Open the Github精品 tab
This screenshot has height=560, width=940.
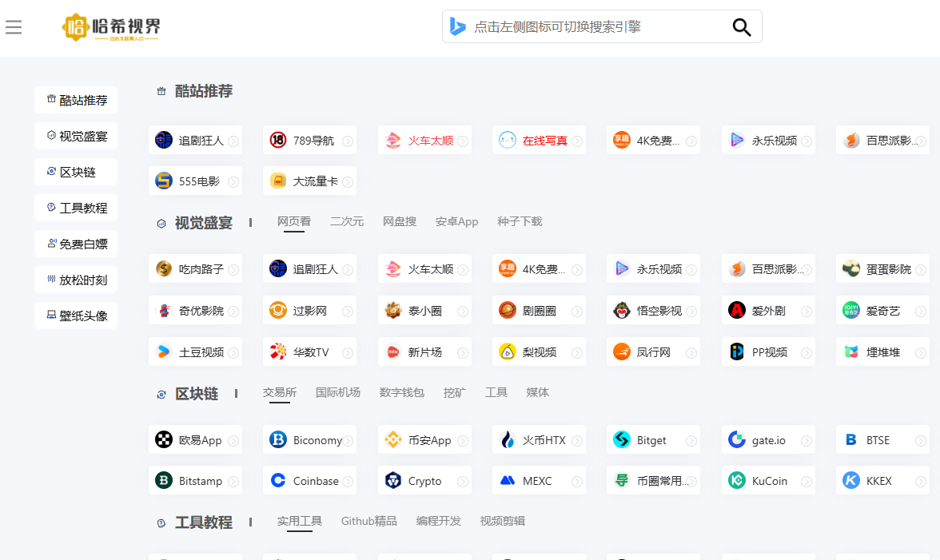[x=368, y=521]
